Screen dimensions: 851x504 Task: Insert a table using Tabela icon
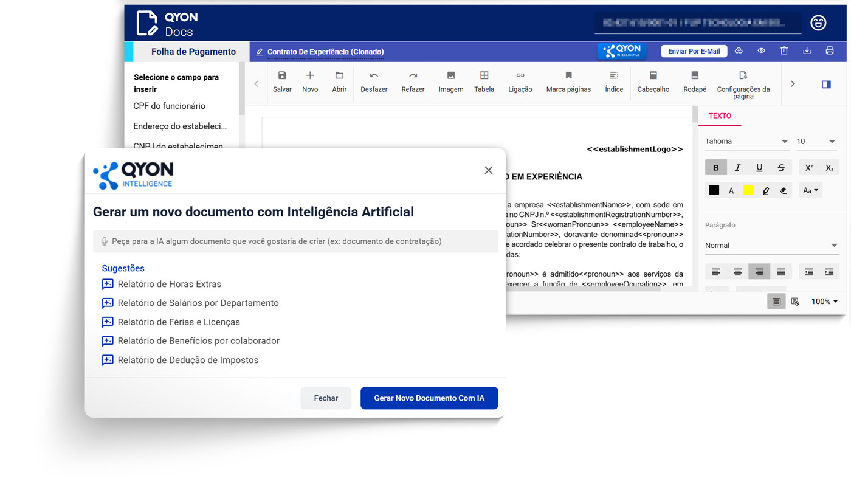coord(484,76)
